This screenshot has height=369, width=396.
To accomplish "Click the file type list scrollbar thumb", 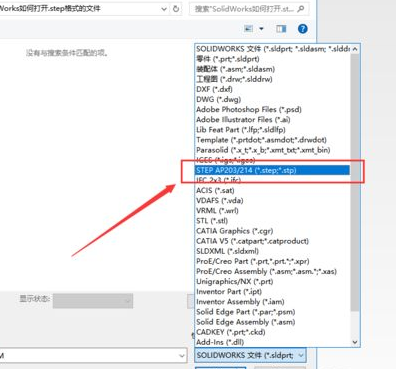I will pyautogui.click(x=355, y=183).
